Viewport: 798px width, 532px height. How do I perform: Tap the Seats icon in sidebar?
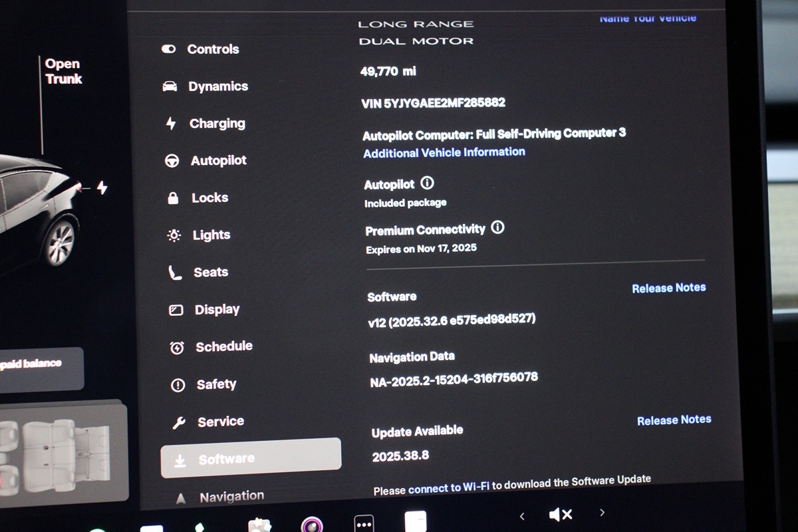point(175,273)
